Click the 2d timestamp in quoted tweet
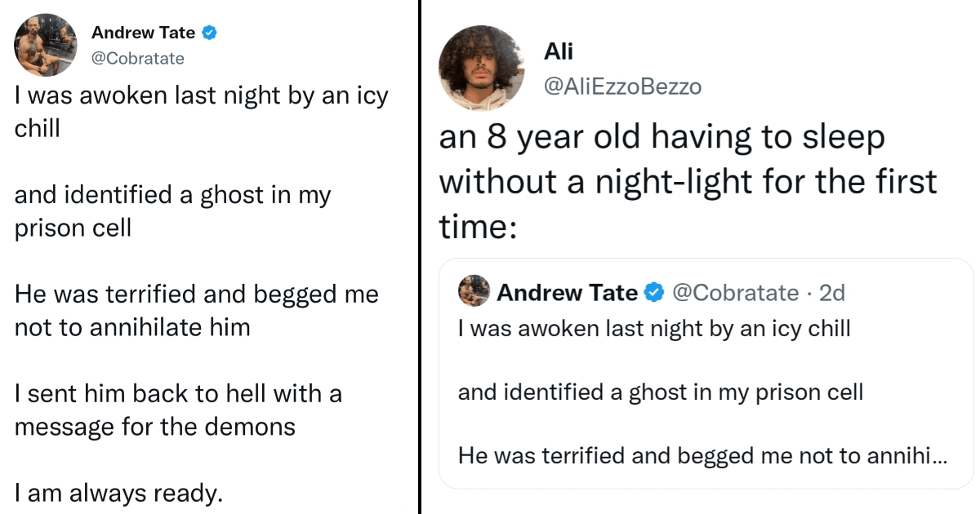This screenshot has height=514, width=980. (x=831, y=292)
